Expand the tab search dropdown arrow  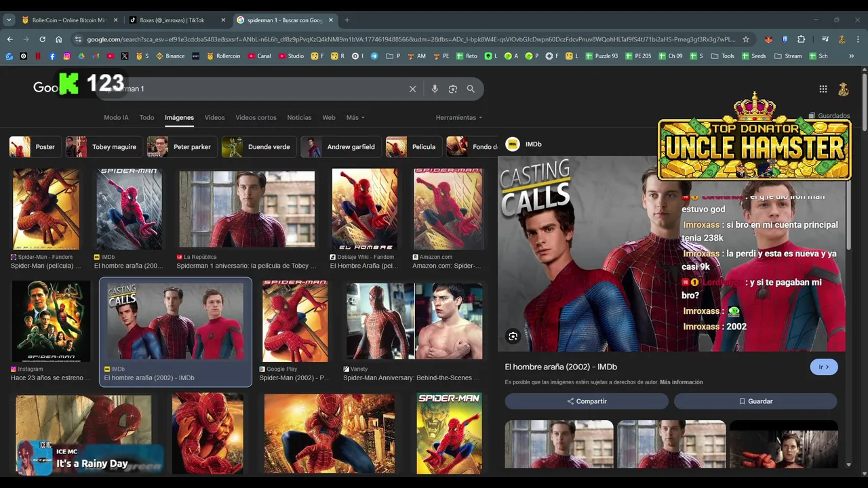(9, 20)
